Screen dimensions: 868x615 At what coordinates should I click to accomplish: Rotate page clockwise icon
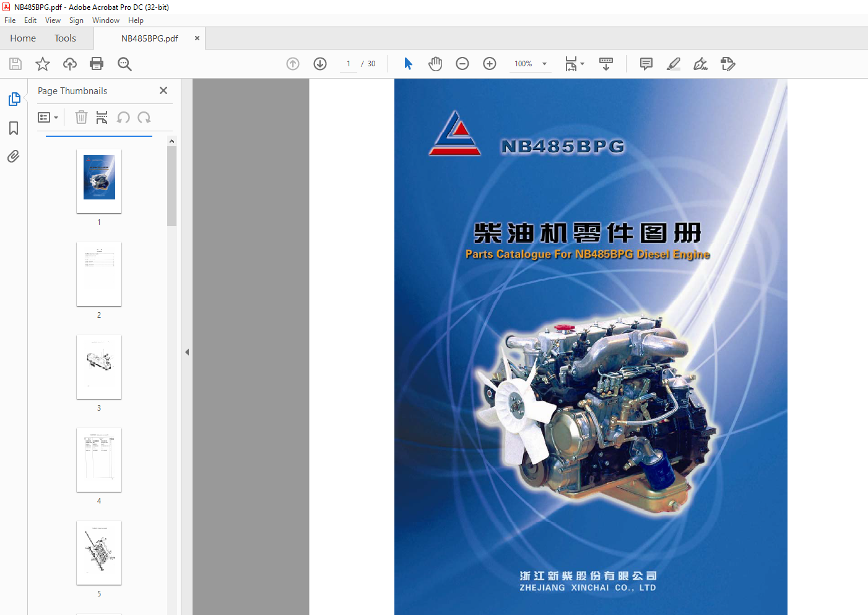click(144, 117)
